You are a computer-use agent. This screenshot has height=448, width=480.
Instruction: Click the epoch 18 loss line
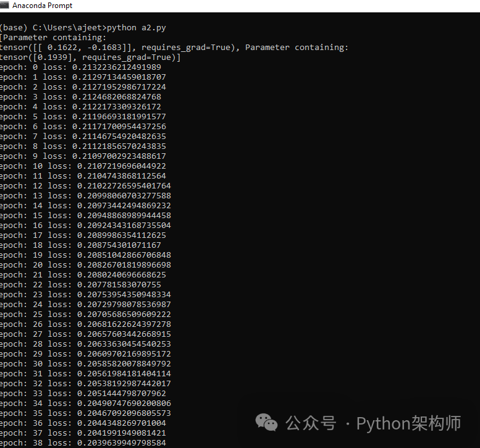80,245
